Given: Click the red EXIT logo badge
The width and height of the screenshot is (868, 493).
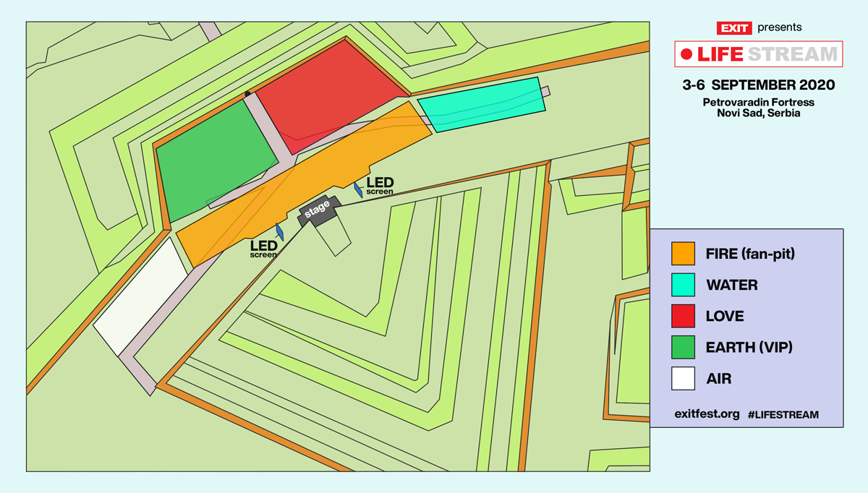Looking at the screenshot, I should click(x=734, y=28).
